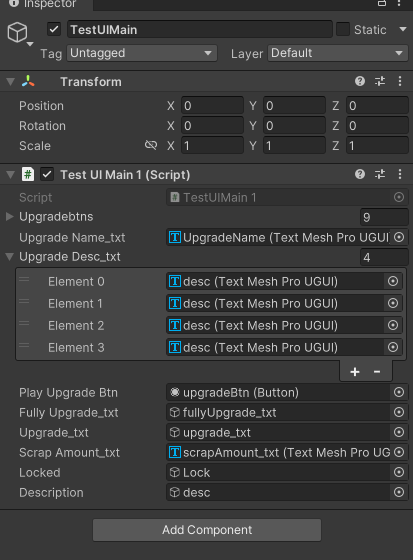Click the TestUIMain object name field

200,30
